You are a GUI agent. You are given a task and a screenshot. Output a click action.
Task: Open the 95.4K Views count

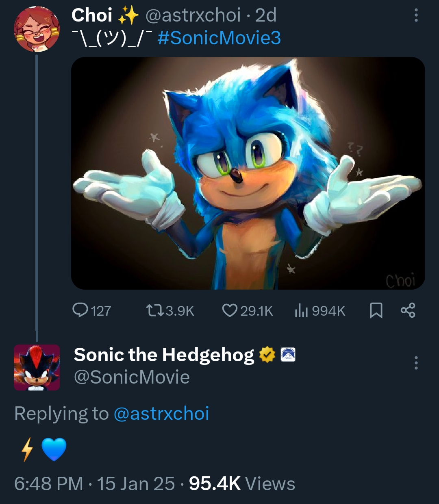click(242, 484)
